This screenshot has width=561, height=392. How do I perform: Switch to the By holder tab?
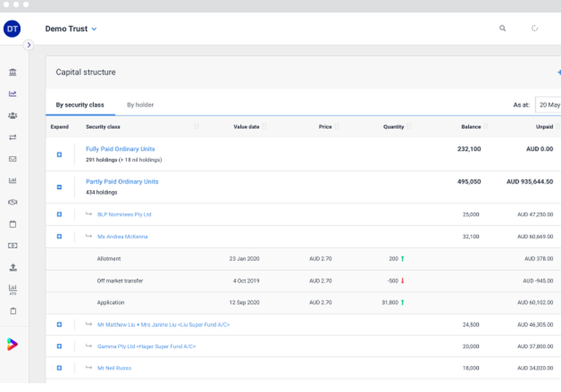(140, 105)
